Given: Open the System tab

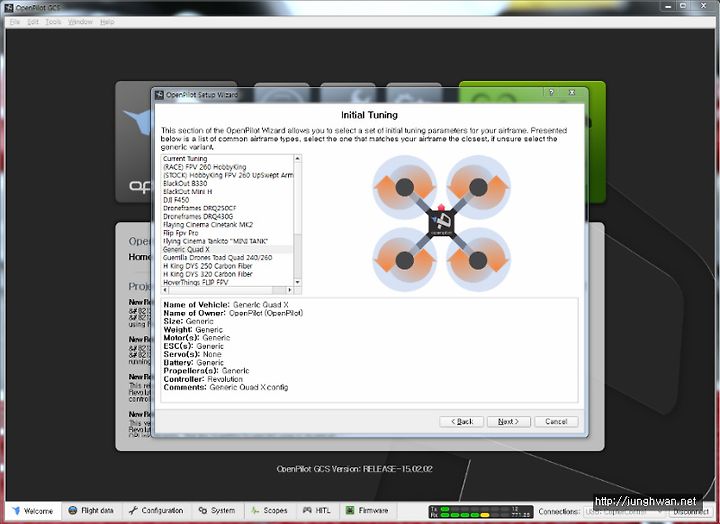Looking at the screenshot, I should click(x=217, y=511).
